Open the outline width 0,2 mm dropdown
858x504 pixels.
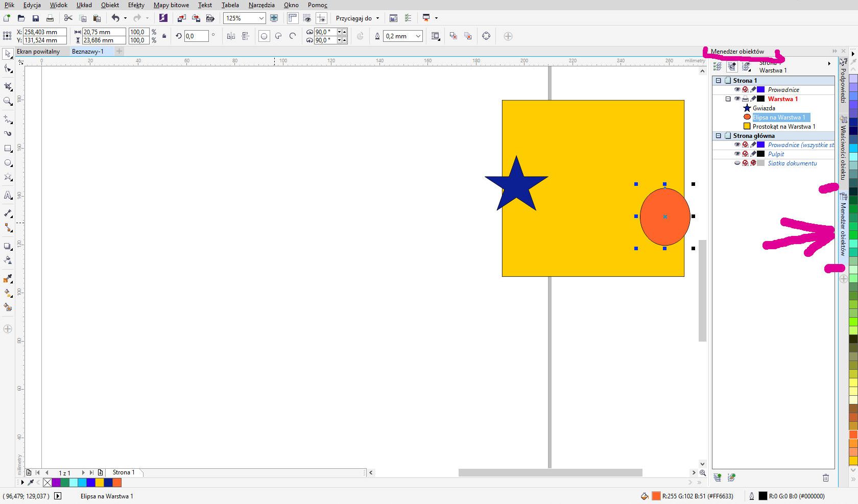(x=418, y=36)
